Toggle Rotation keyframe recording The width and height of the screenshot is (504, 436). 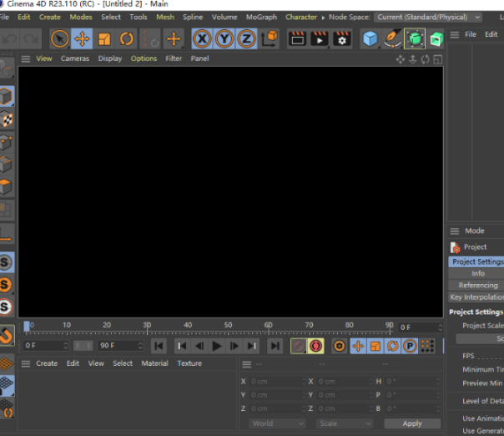pyautogui.click(x=392, y=346)
